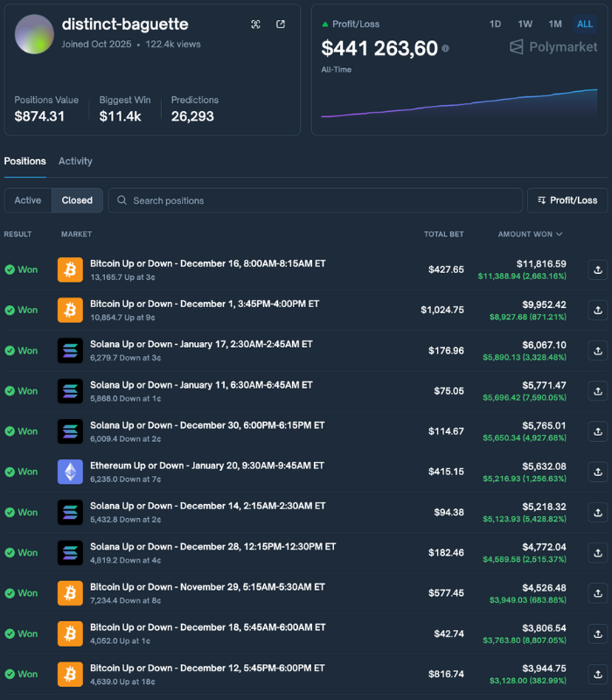The width and height of the screenshot is (612, 700).
Task: Click share icon for Ethereum January 20 row
Action: (x=597, y=472)
